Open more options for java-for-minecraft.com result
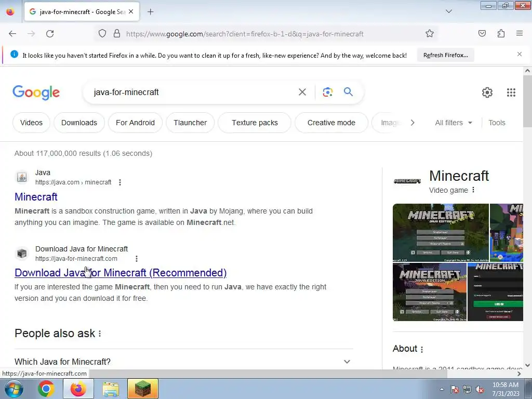532x399 pixels. 137,259
